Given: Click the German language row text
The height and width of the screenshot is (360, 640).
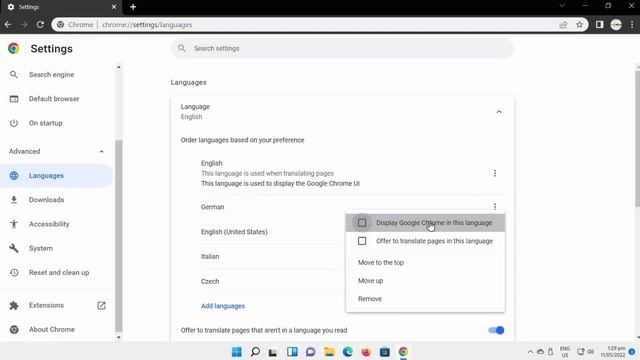Looking at the screenshot, I should (x=213, y=207).
